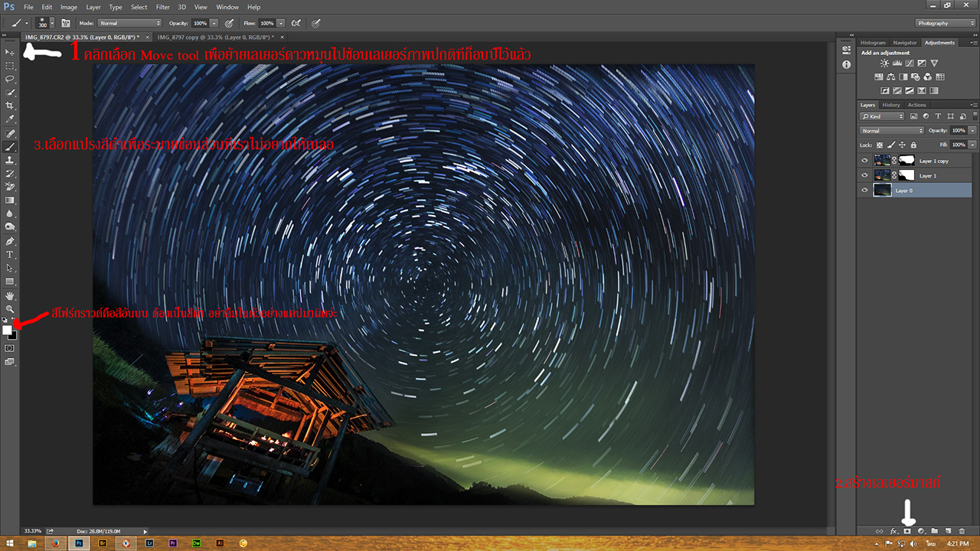This screenshot has width=980, height=551.
Task: Open the layer Kind filter dropdown
Action: pyautogui.click(x=882, y=116)
